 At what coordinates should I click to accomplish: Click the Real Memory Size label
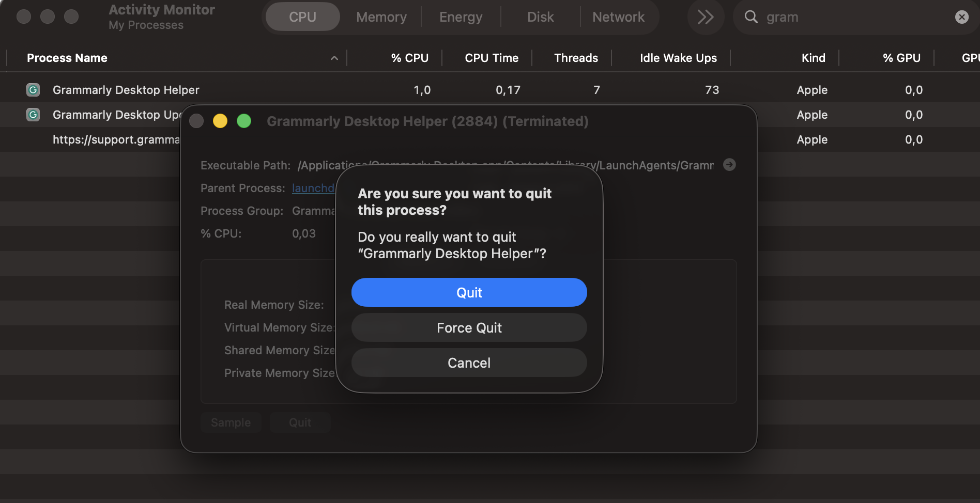[274, 305]
